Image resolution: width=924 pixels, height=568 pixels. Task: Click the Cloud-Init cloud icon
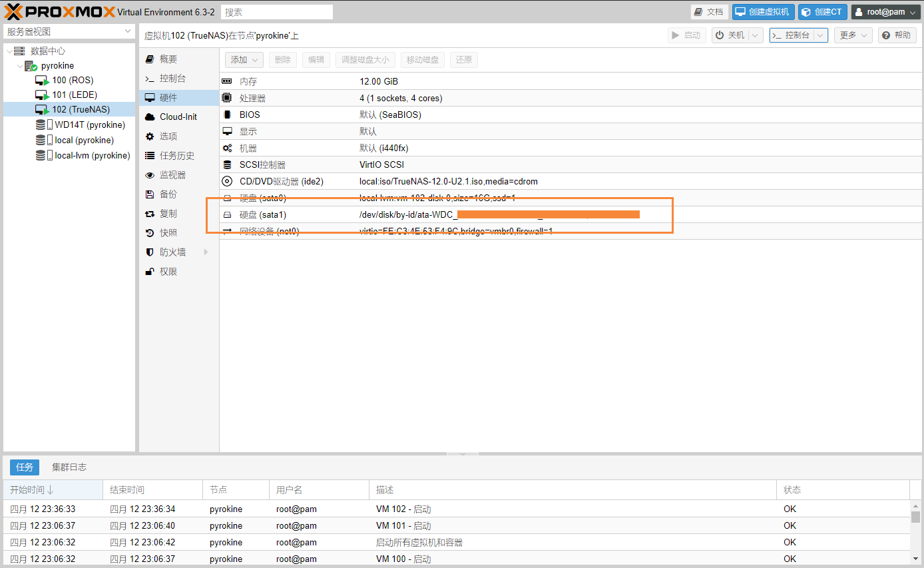click(x=150, y=117)
